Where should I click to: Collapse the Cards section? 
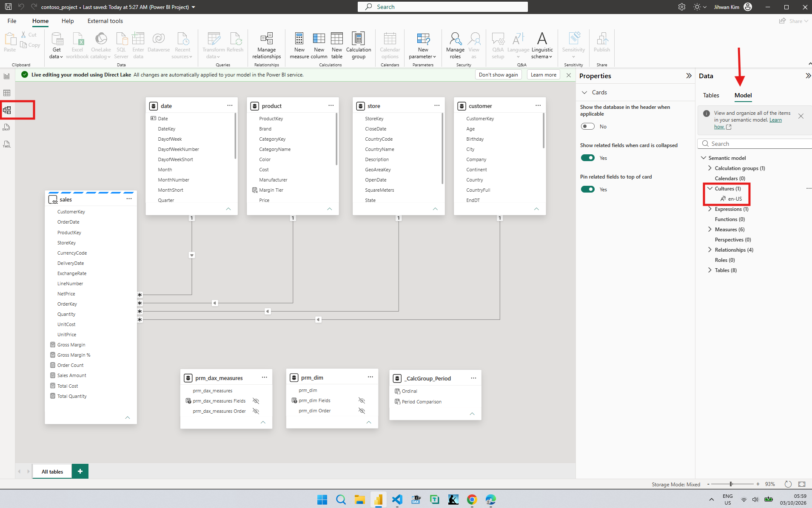pos(584,92)
